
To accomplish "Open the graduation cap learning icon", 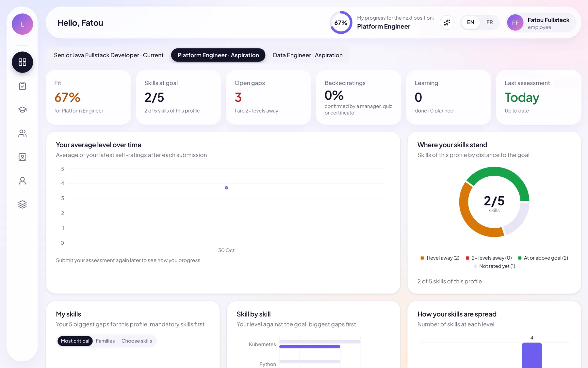I will coord(23,110).
